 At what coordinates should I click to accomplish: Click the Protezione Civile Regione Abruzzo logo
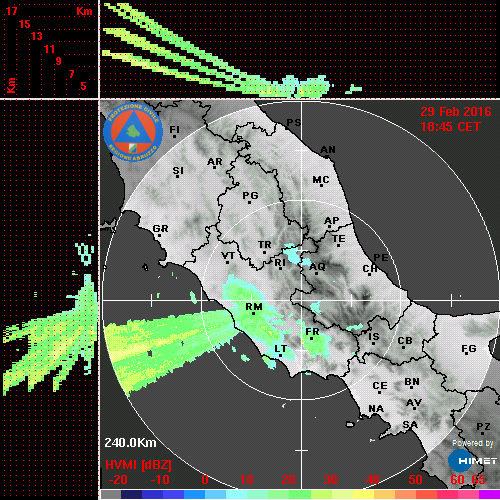click(x=133, y=132)
